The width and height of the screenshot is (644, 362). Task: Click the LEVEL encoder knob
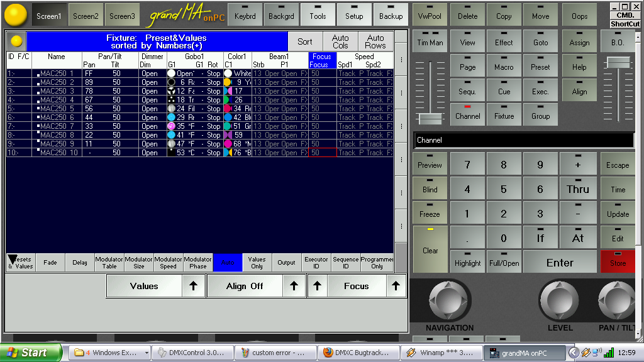559,300
